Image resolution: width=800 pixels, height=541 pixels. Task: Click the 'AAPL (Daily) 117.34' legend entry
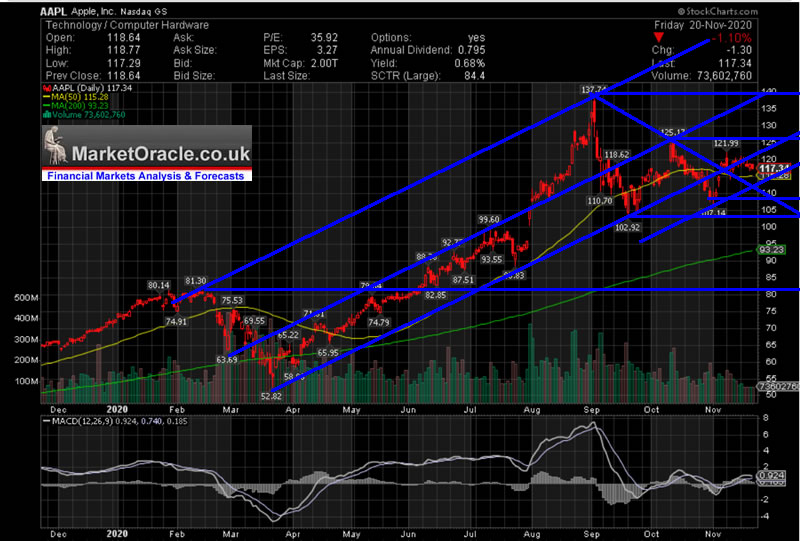(89, 88)
